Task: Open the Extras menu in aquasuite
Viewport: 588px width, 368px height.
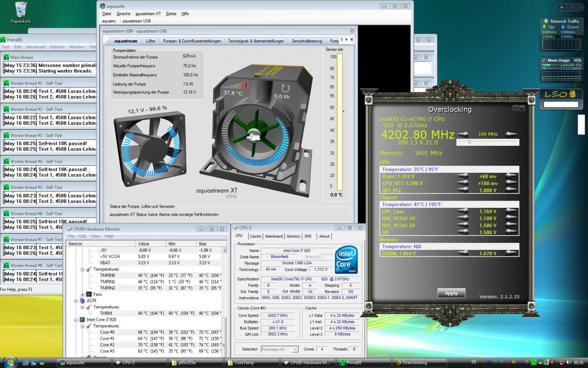Action: (x=171, y=14)
